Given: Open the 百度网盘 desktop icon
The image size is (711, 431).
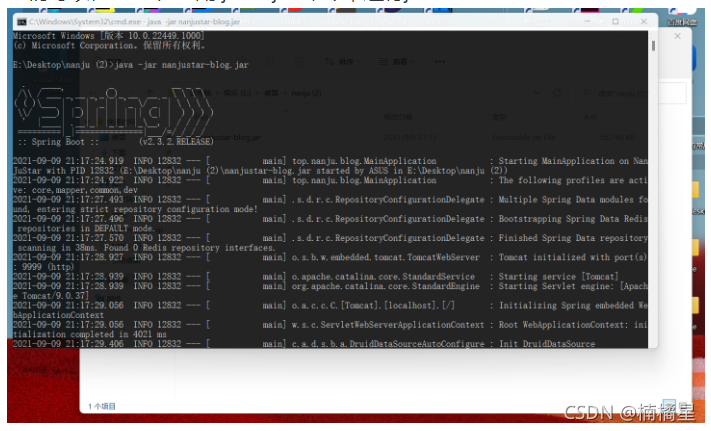Looking at the screenshot, I should 682,16.
